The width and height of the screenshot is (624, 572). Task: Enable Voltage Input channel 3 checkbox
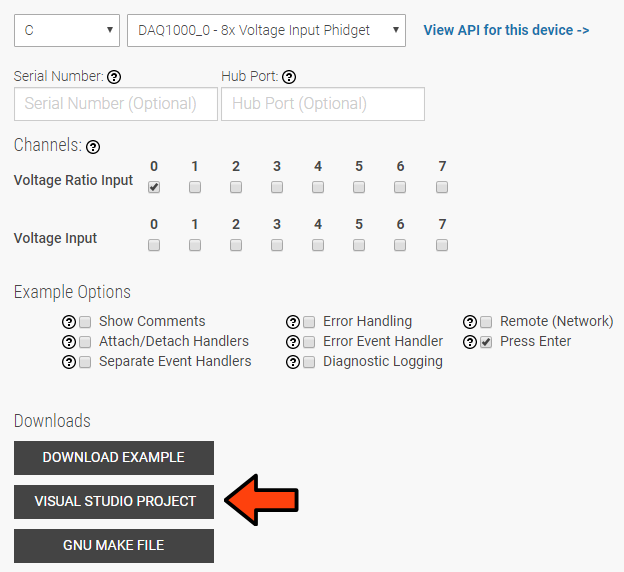pyautogui.click(x=277, y=245)
